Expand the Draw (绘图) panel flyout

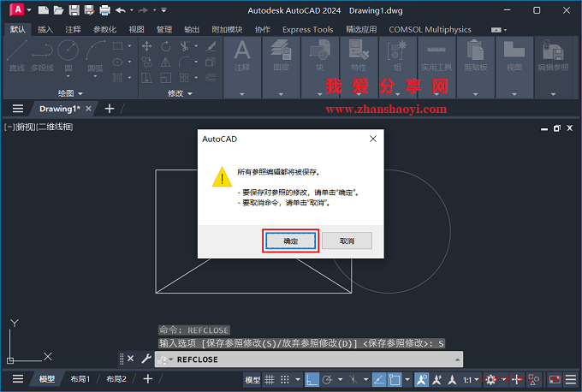[70, 93]
